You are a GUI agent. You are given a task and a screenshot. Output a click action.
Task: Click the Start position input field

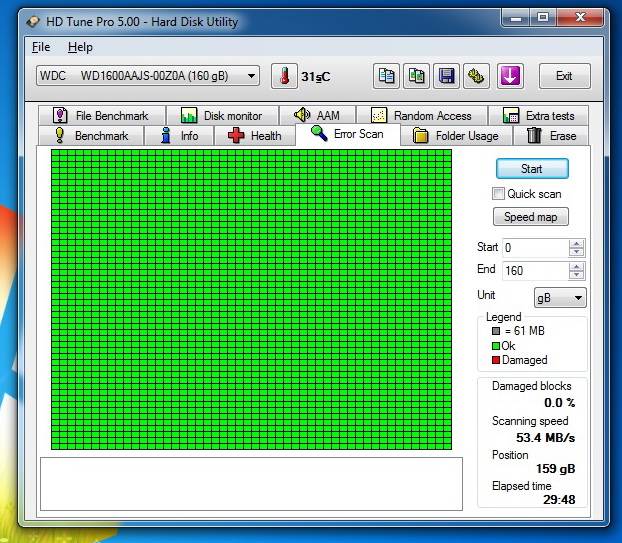[x=536, y=248]
